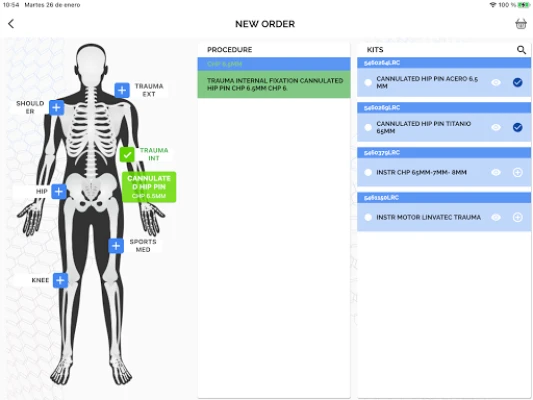Deselect Cannulated Hip Pin Acero checkmark
Image resolution: width=533 pixels, height=400 pixels.
tap(517, 82)
